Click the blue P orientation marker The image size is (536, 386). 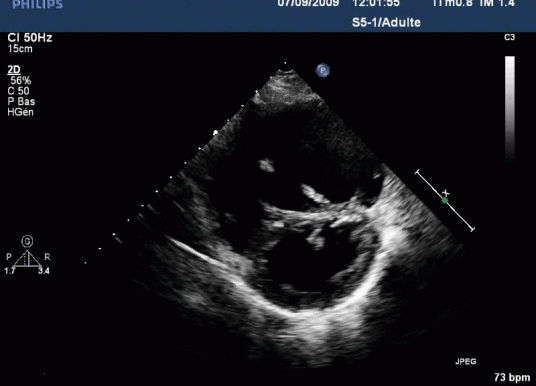click(x=323, y=70)
